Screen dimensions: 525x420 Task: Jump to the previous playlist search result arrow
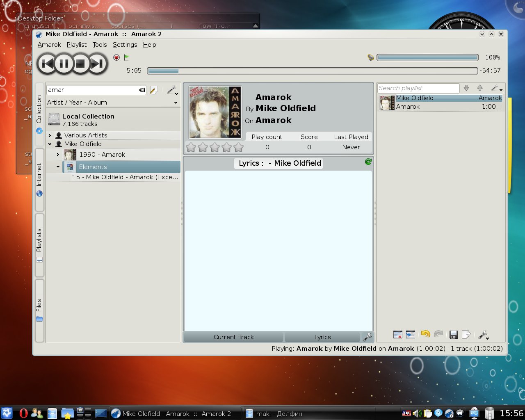(480, 88)
